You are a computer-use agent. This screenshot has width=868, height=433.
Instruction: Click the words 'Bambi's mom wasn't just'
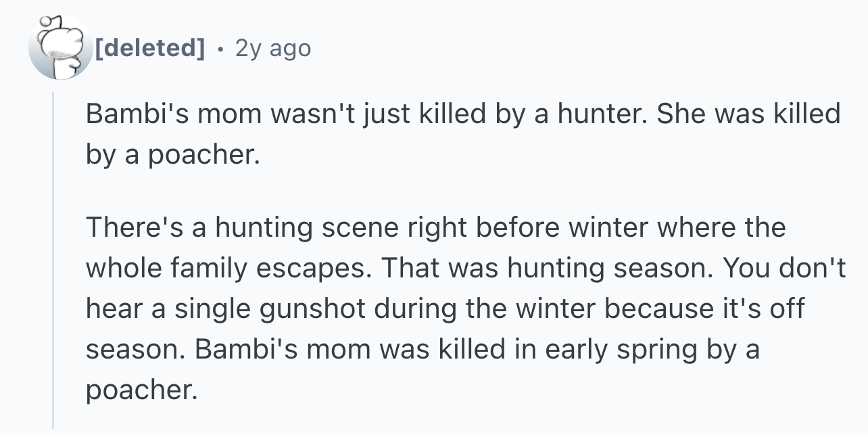pyautogui.click(x=247, y=114)
